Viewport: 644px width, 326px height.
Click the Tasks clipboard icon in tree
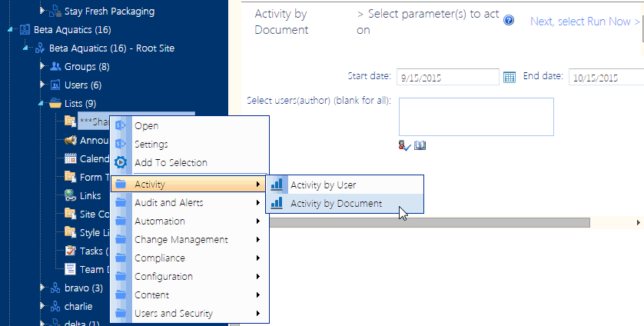point(70,251)
